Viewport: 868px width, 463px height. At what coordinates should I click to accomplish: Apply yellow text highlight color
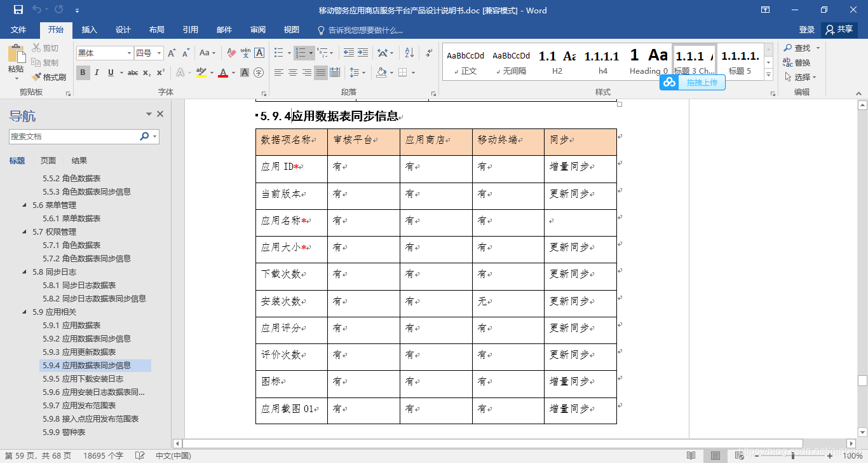click(201, 73)
